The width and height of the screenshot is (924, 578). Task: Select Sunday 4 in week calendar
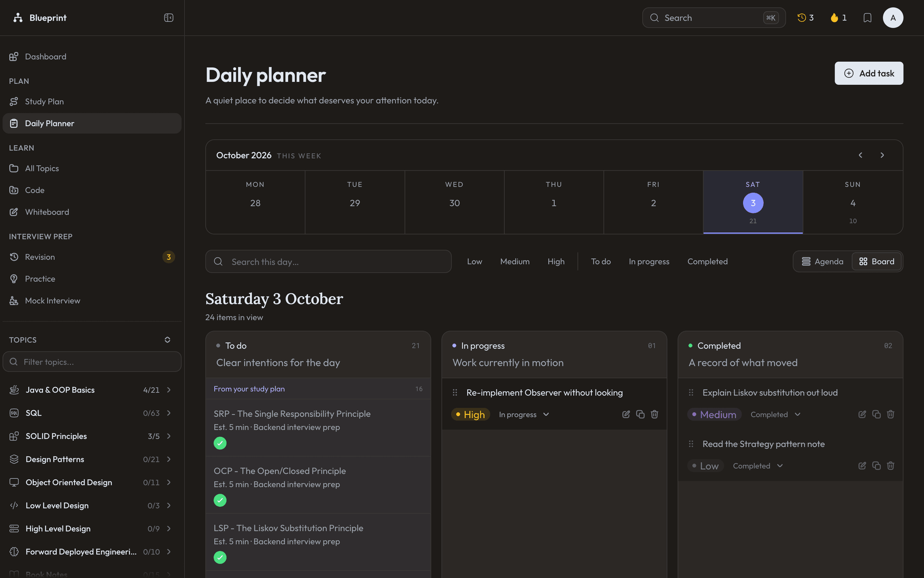coord(852,202)
